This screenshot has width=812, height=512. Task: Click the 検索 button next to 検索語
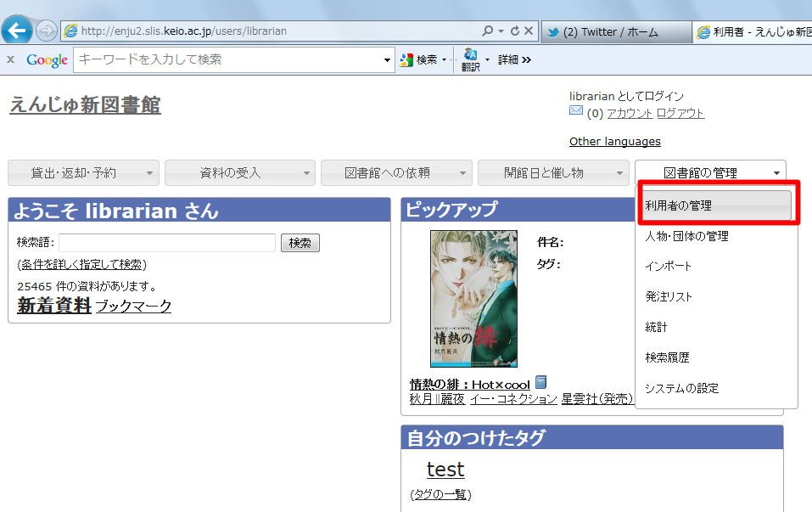point(300,243)
